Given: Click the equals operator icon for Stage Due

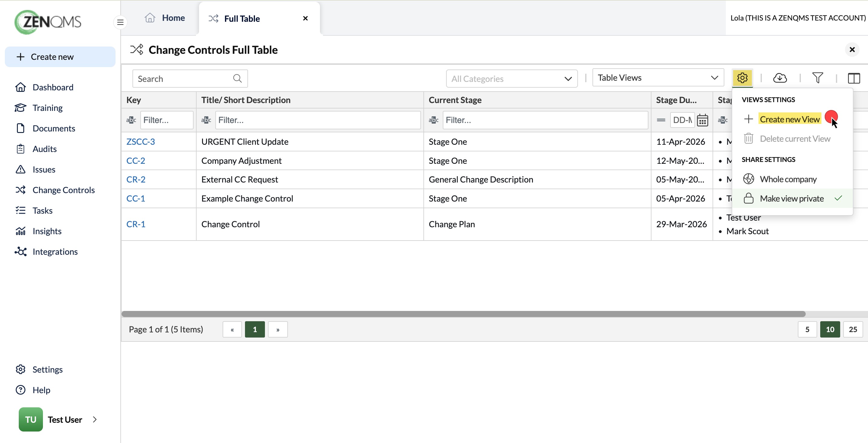Looking at the screenshot, I should click(661, 120).
